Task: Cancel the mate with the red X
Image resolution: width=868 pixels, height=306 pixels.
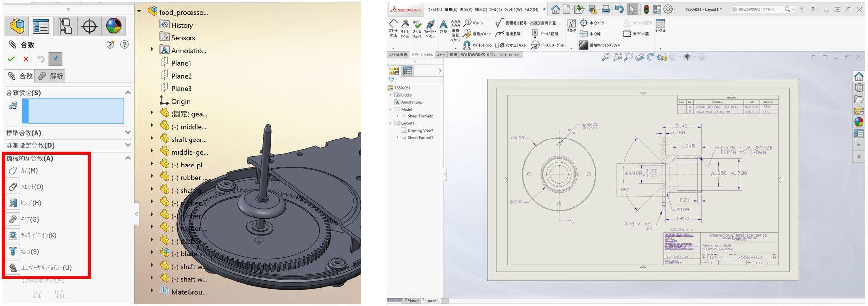Action: (26, 59)
